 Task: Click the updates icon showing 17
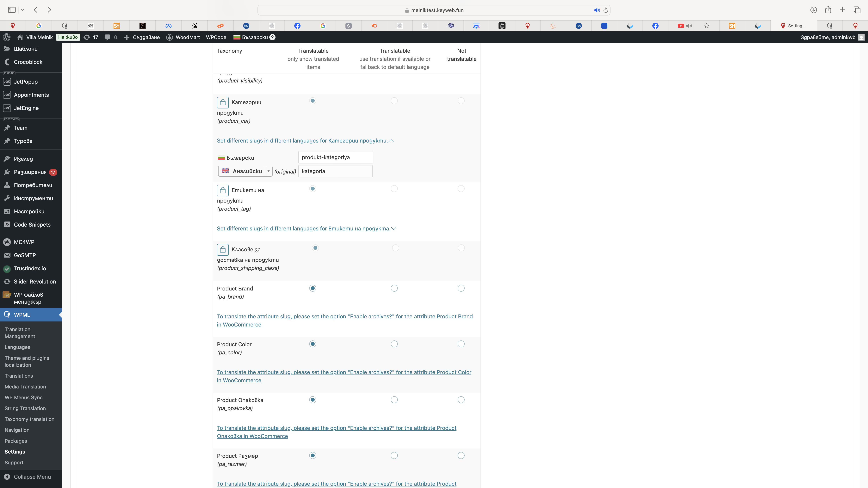coord(91,37)
